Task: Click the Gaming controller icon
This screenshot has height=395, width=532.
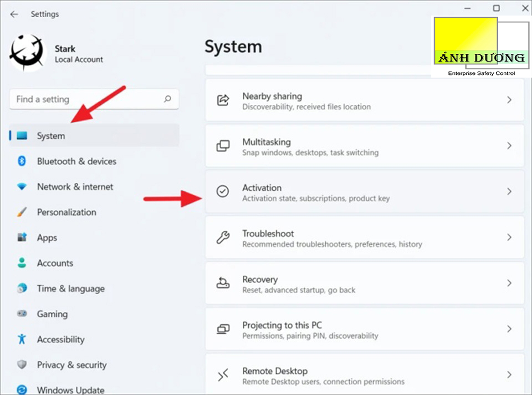Action: [x=22, y=314]
